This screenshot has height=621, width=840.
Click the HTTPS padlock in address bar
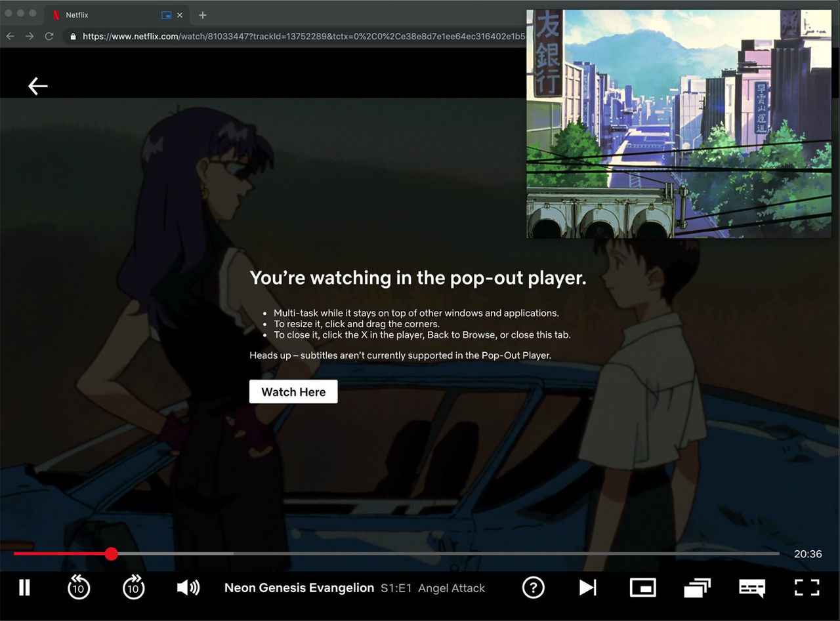click(x=72, y=36)
